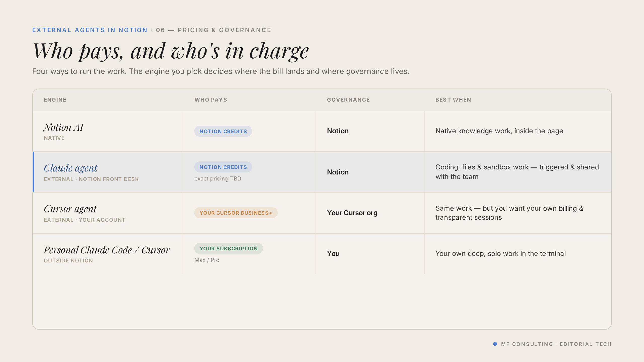The width and height of the screenshot is (644, 362).
Task: Click the 'Who pays, and who's in charge' title
Action: (171, 51)
